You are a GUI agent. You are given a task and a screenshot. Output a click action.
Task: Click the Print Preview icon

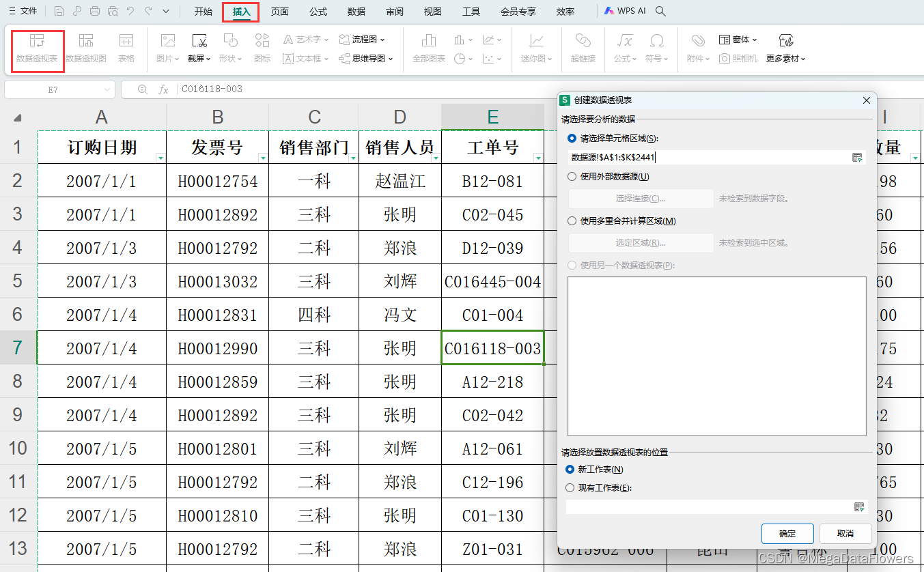pos(113,12)
